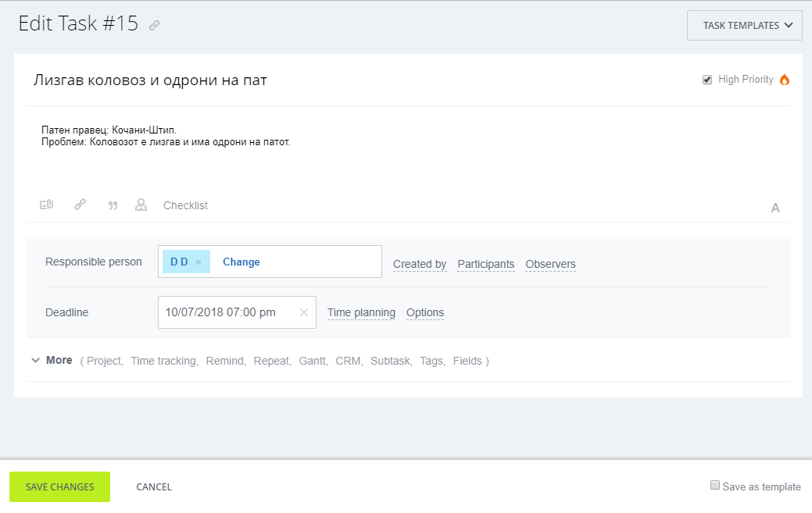
Task: Expand the More options section
Action: [x=52, y=361]
